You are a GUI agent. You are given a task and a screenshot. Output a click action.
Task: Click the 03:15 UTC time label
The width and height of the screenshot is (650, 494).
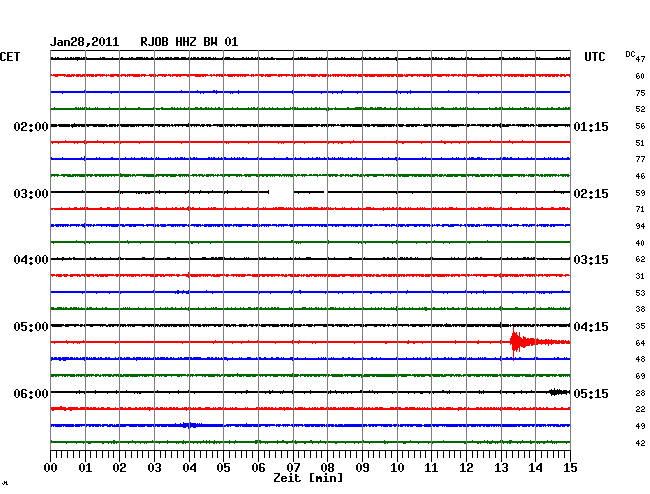[591, 260]
